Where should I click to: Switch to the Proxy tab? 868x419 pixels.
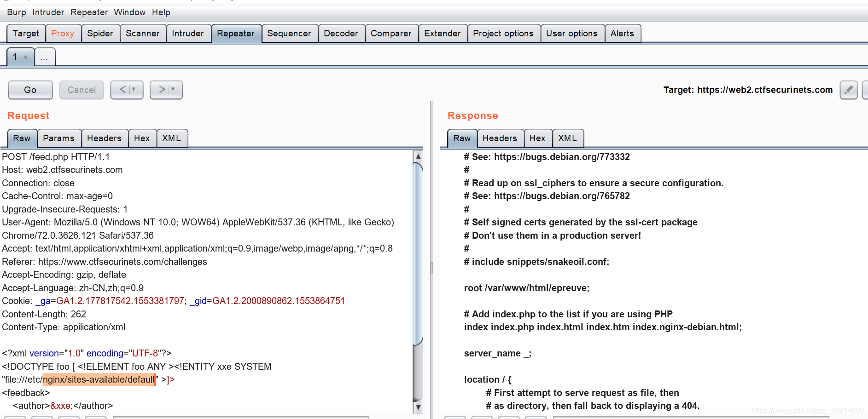63,34
